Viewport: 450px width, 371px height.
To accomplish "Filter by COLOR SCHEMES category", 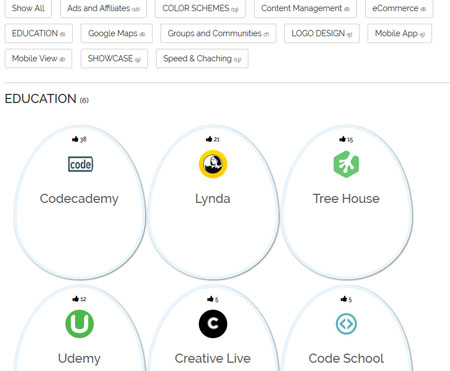I will (200, 8).
